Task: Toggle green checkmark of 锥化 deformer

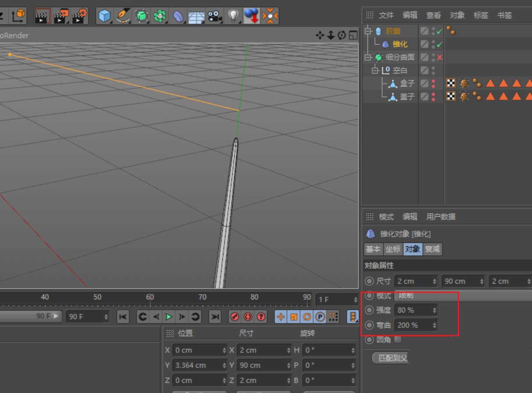Action: (x=439, y=44)
